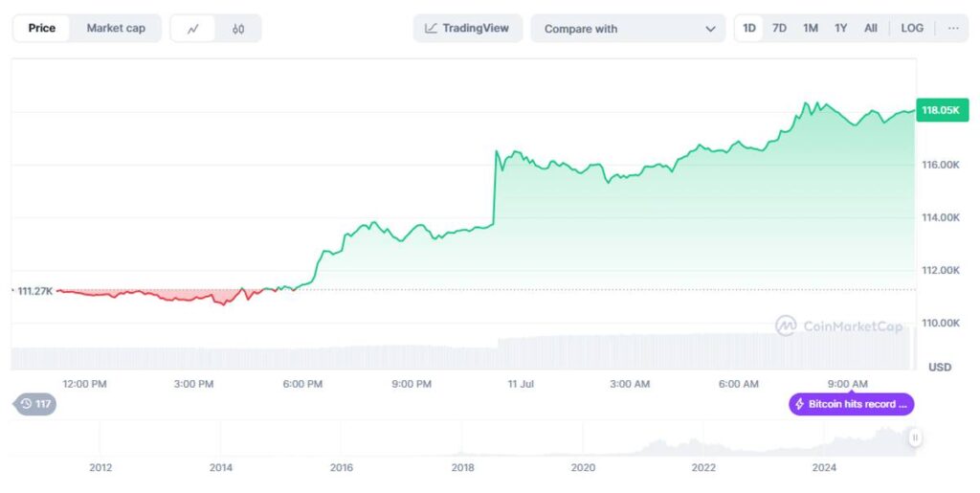Select the 1M time range
Viewport: 980px width, 493px height.
[x=810, y=28]
